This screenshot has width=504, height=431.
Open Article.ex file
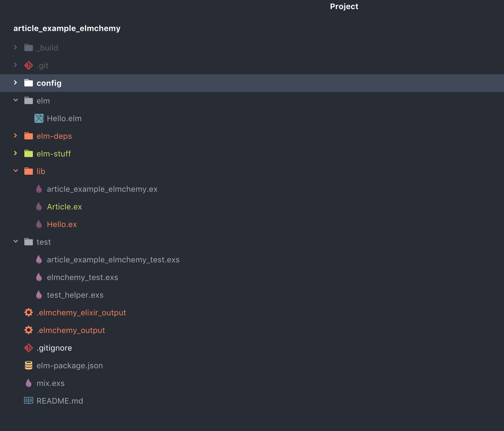coord(64,207)
